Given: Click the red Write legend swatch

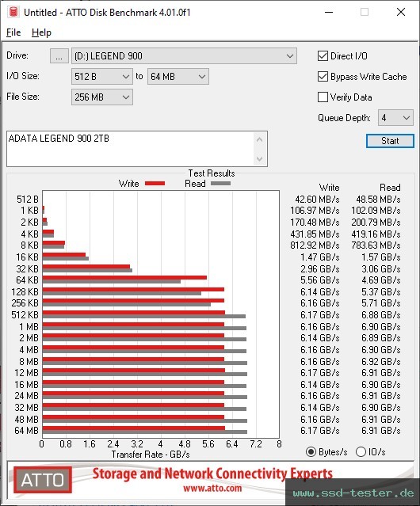Looking at the screenshot, I should click(155, 183).
